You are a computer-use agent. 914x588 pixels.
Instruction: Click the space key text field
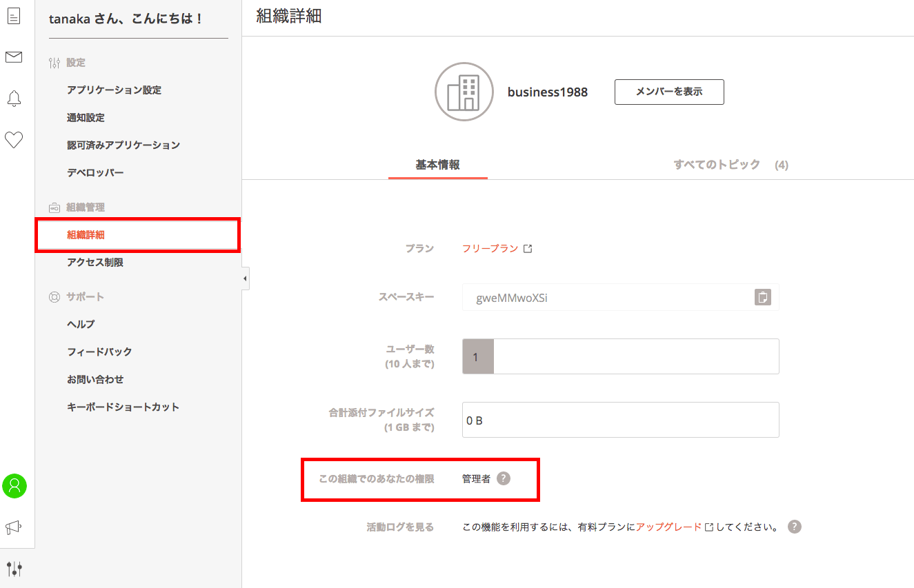607,298
